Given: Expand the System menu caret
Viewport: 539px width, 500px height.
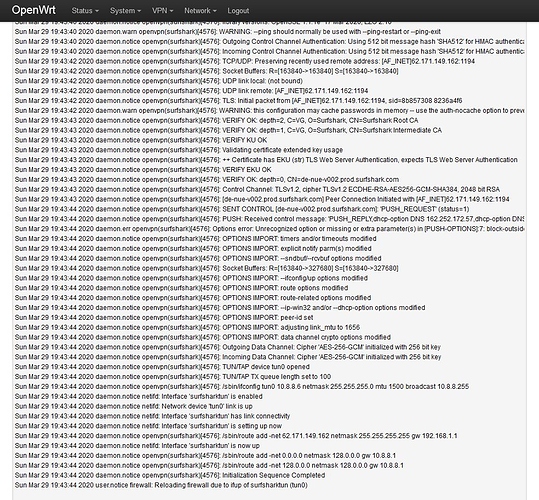Looking at the screenshot, I should [139, 11].
